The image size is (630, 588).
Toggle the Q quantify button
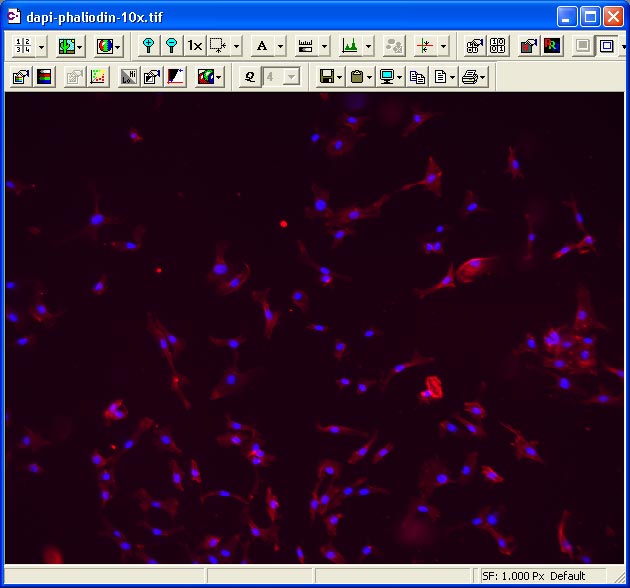(250, 77)
